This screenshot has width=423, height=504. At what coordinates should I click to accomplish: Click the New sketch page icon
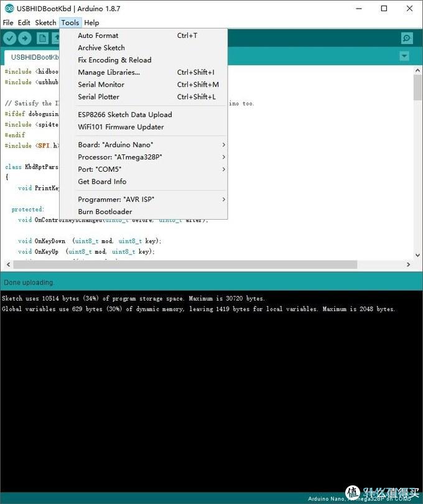[42, 38]
